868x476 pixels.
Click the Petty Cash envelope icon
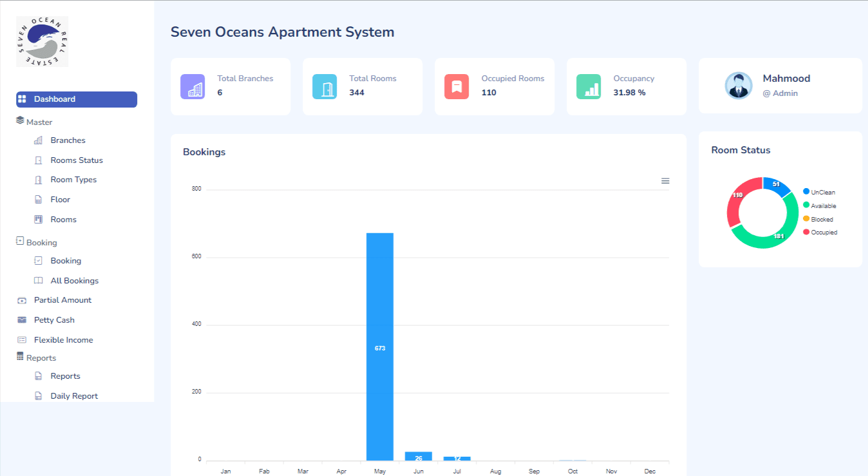tap(22, 320)
